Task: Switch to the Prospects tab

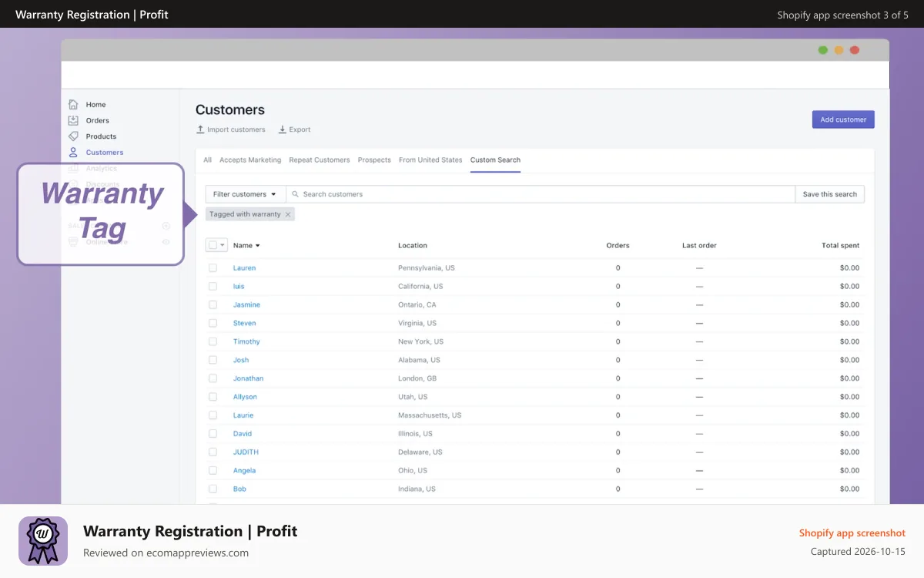Action: coord(374,160)
